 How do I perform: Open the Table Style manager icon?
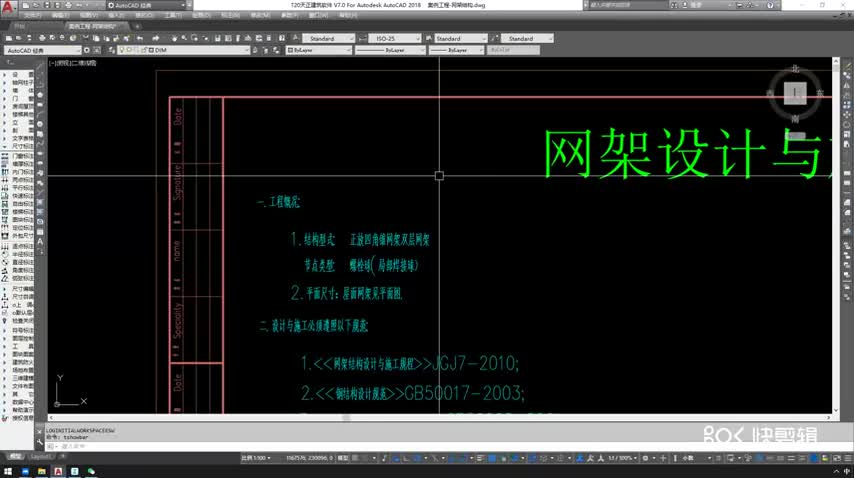click(x=429, y=39)
